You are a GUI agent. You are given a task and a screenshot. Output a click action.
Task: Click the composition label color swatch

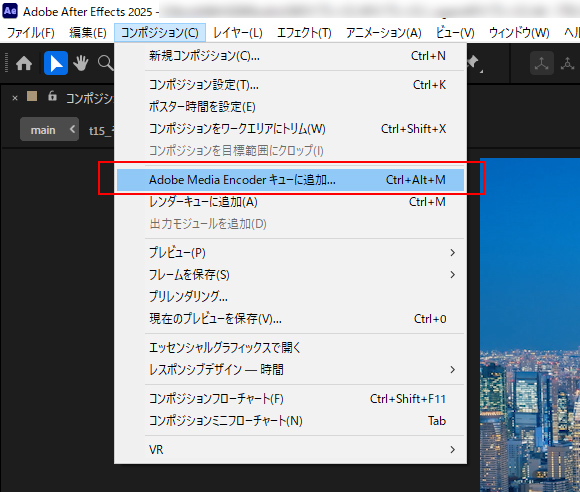32,96
